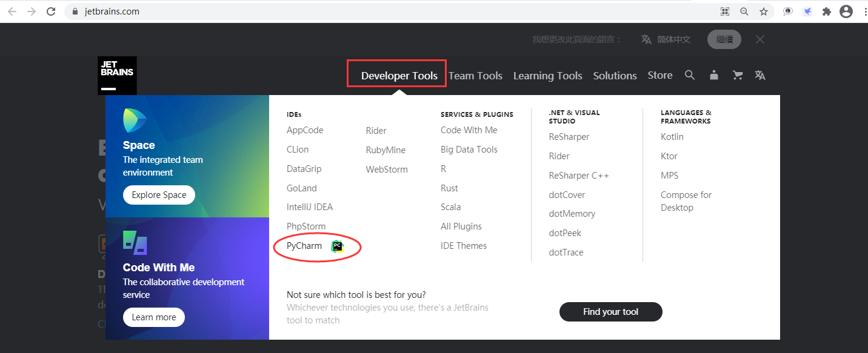Click the browser back arrow
This screenshot has width=868, height=353.
click(x=12, y=12)
